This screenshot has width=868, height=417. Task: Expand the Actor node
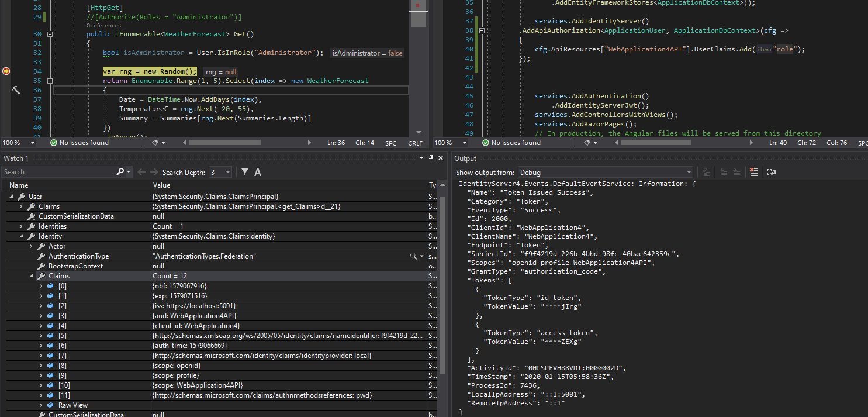click(31, 246)
